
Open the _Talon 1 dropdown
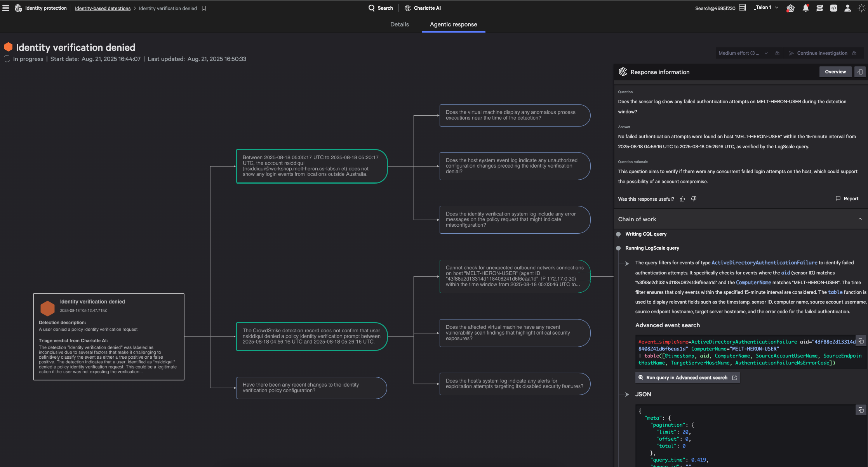pos(766,8)
